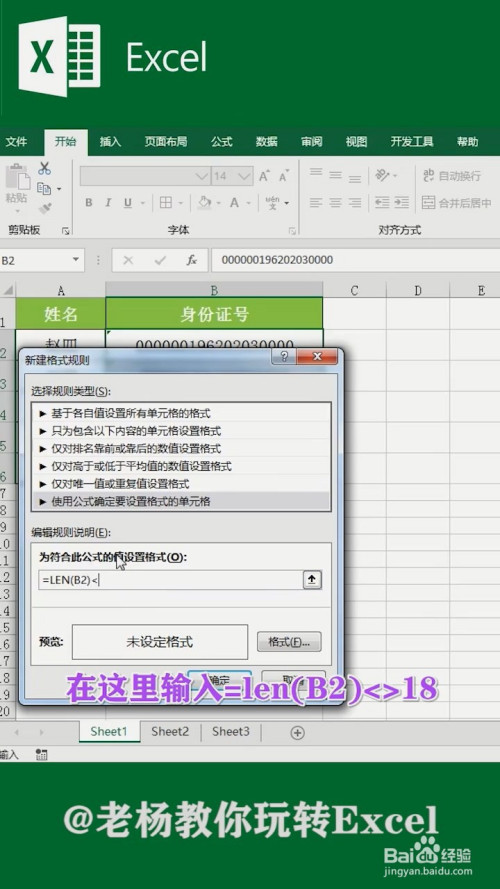Click the macro record icon in status bar

point(41,755)
